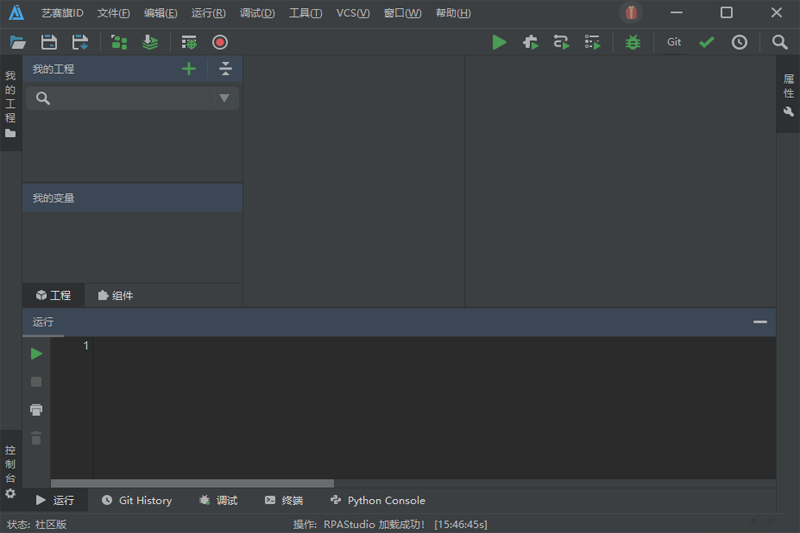
Task: Switch to the 终端 tab
Action: 284,500
